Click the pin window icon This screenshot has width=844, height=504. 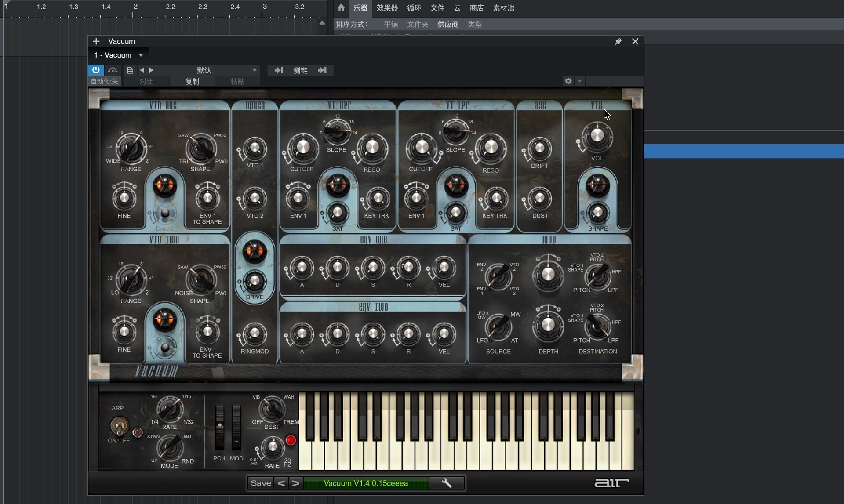click(x=618, y=41)
